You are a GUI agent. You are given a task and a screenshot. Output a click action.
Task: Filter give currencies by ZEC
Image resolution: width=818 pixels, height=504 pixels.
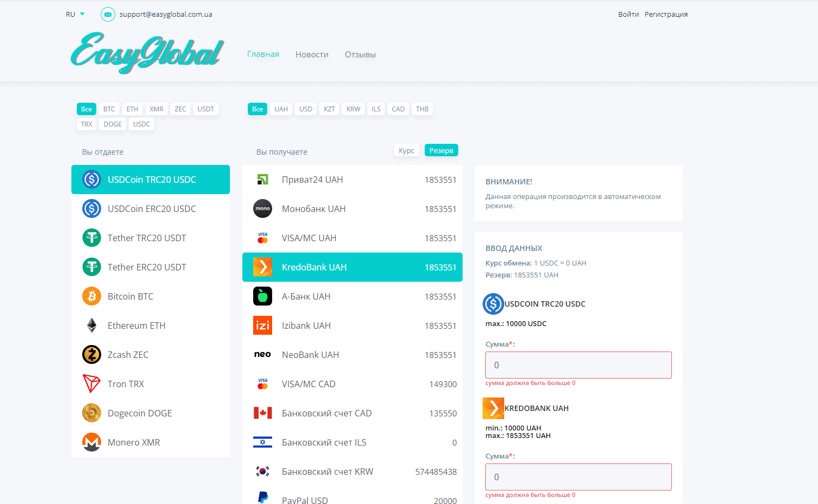click(x=180, y=109)
